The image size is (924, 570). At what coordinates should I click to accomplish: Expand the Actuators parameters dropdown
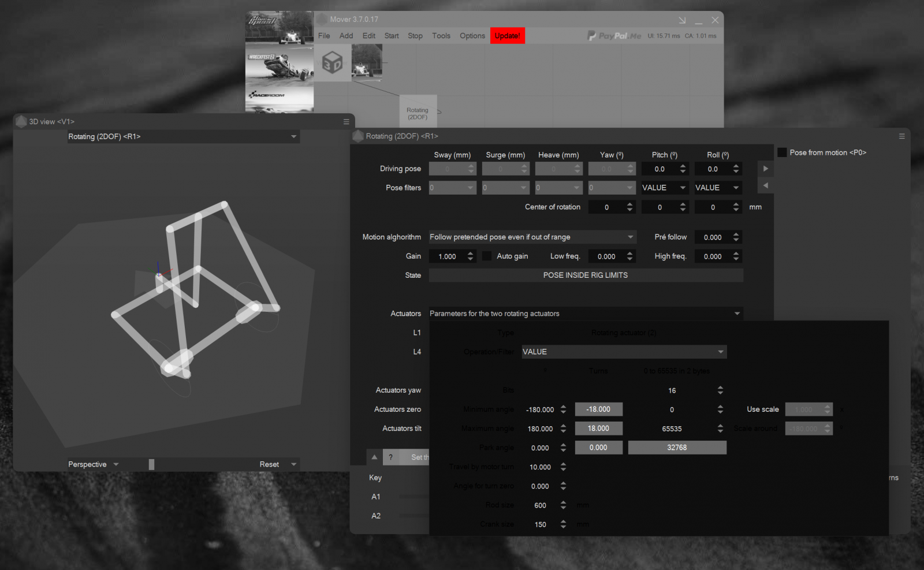(x=584, y=314)
